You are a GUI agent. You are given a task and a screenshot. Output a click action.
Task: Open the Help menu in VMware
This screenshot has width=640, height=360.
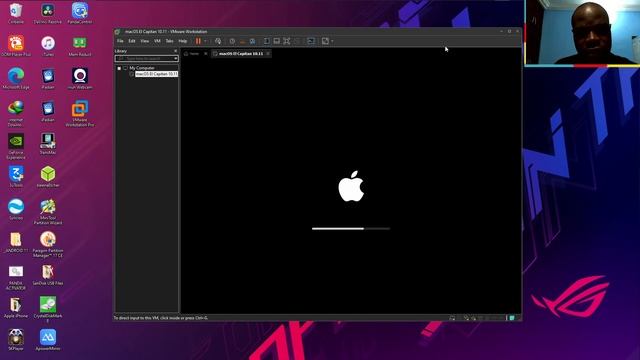(x=183, y=41)
